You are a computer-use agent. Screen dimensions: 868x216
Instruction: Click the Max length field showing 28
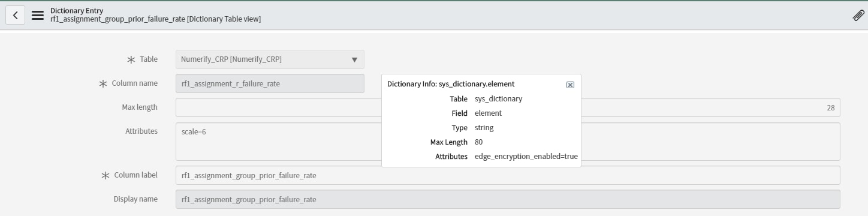click(x=508, y=107)
